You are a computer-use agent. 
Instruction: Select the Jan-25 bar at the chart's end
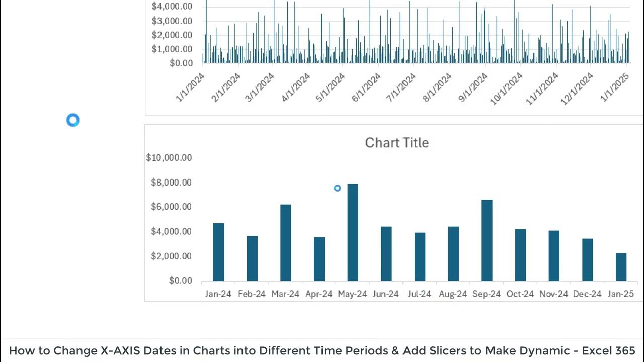[x=621, y=267]
